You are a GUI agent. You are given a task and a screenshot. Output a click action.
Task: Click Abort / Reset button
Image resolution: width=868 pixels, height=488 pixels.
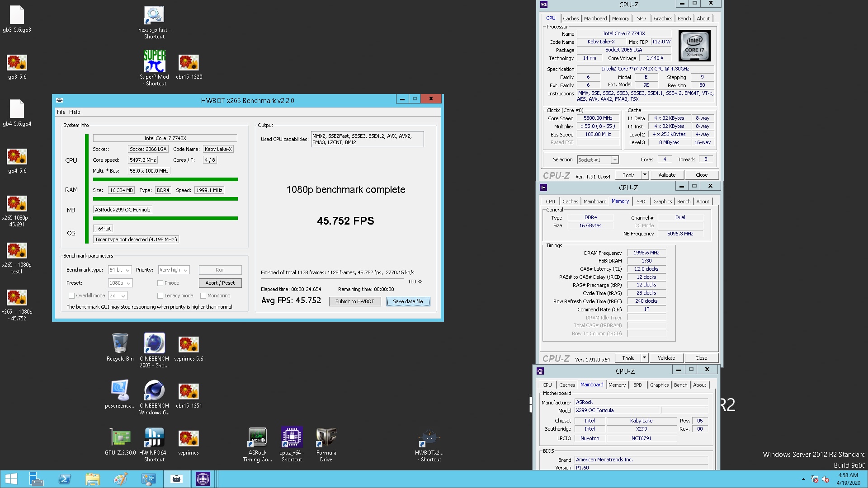(x=220, y=283)
